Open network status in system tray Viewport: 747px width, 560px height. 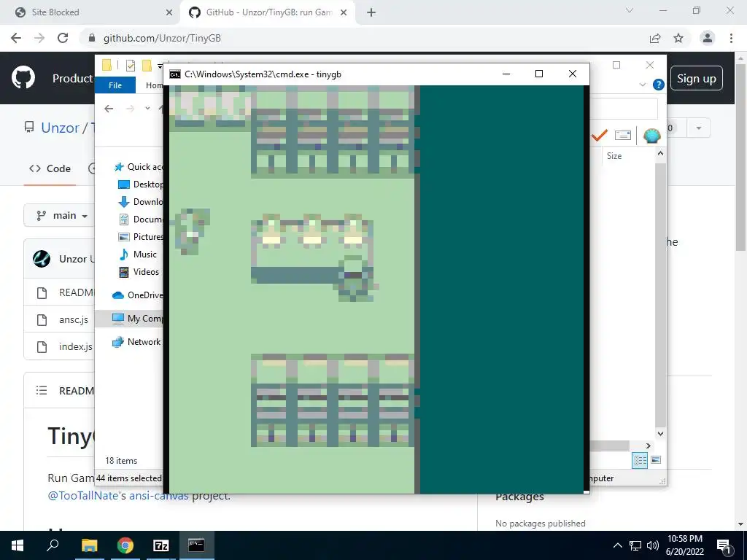click(635, 545)
